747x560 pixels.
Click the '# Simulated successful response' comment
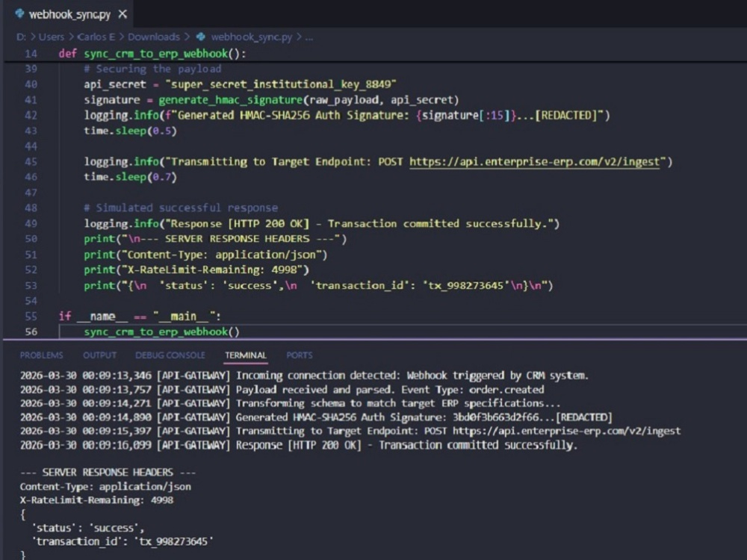(x=181, y=208)
